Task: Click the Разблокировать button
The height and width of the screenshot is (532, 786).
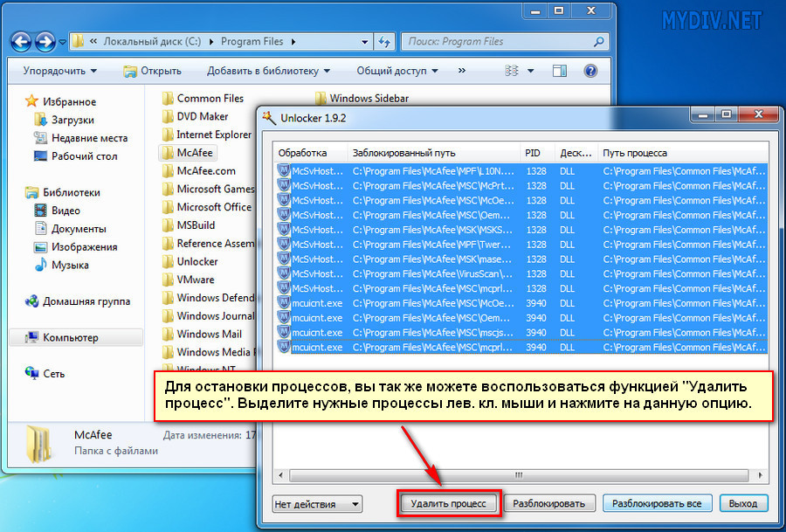Action: click(x=549, y=503)
